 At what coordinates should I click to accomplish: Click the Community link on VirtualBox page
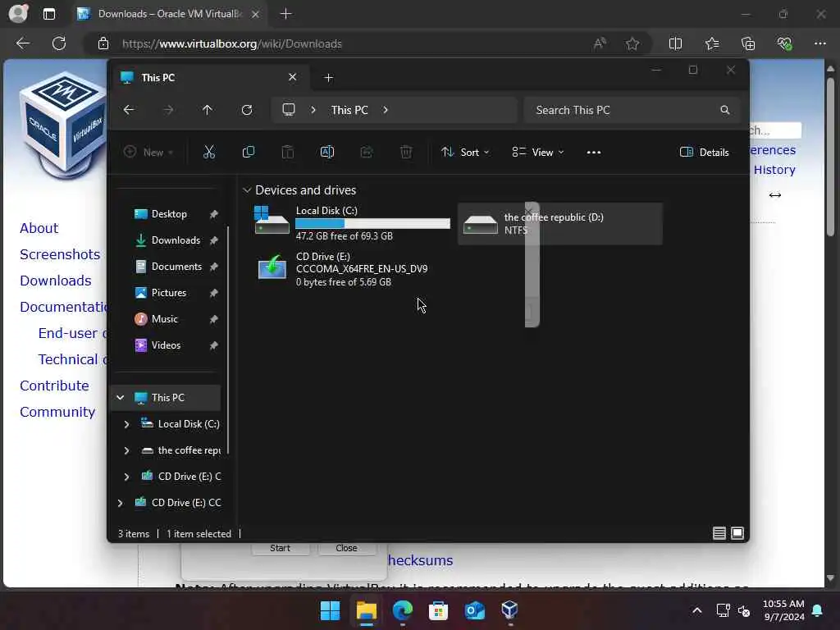point(57,412)
